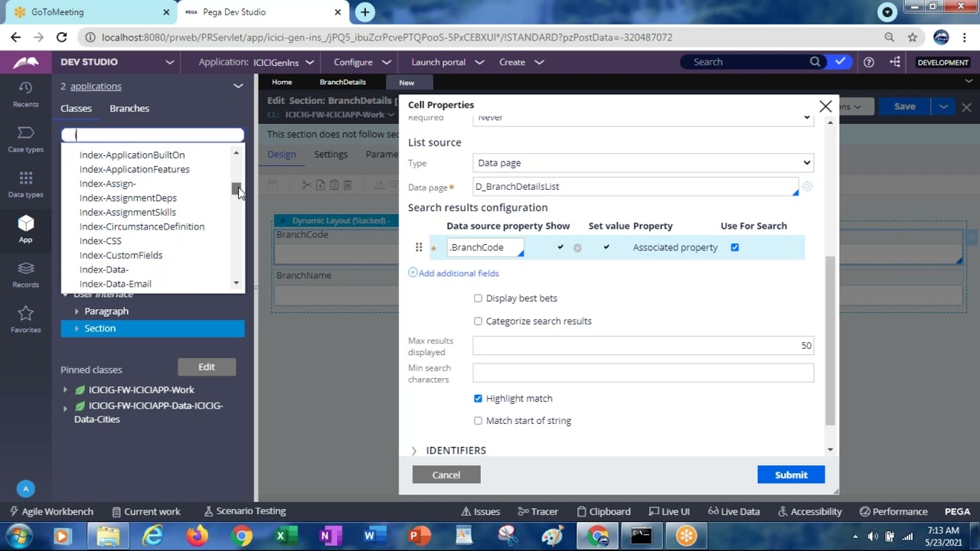Collapse the applications chevron in explorer
Screen dimensions: 980x551
click(x=238, y=86)
